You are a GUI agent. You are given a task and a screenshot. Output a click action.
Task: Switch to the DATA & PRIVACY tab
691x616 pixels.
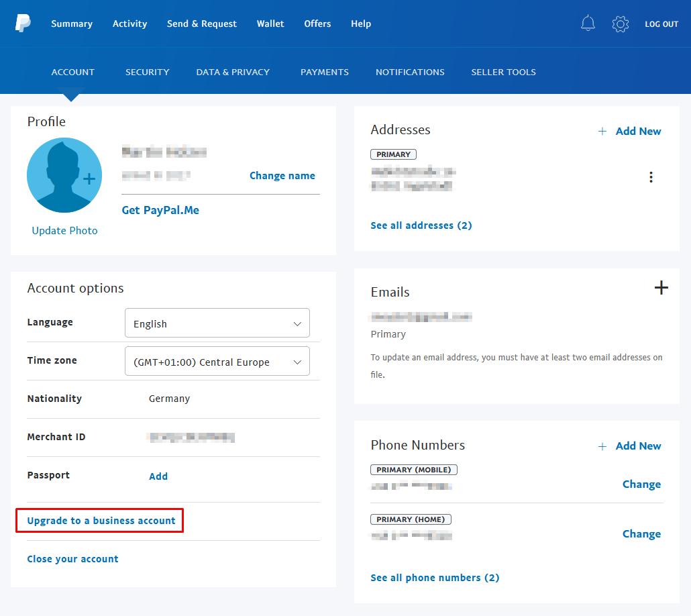point(233,72)
